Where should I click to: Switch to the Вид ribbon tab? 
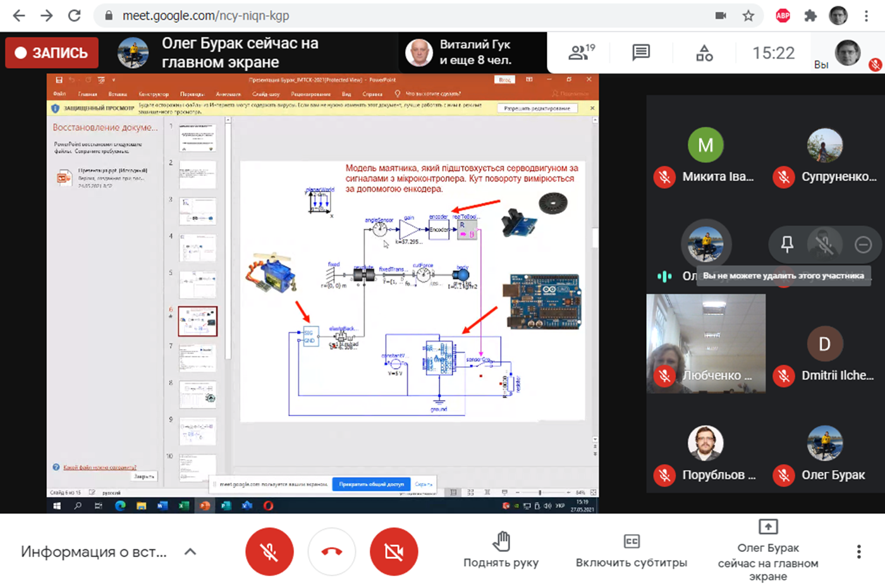[x=346, y=94]
